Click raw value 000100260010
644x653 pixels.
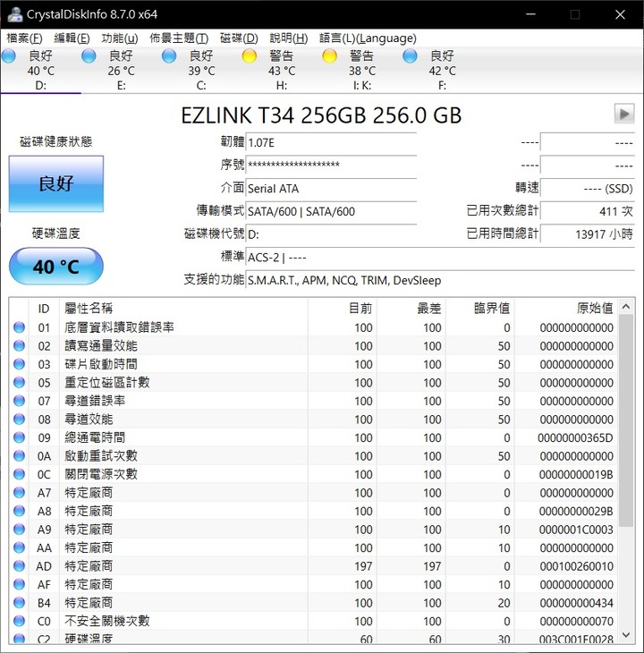(576, 566)
